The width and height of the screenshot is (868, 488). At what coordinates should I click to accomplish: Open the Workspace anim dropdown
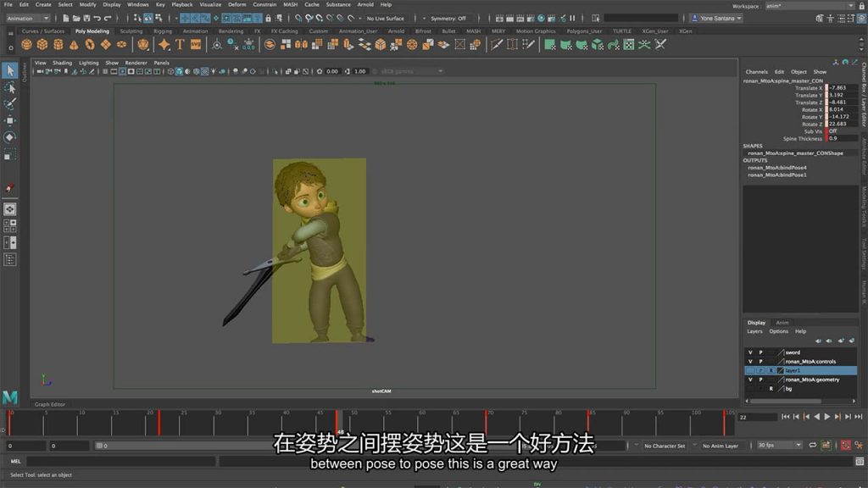coord(810,6)
